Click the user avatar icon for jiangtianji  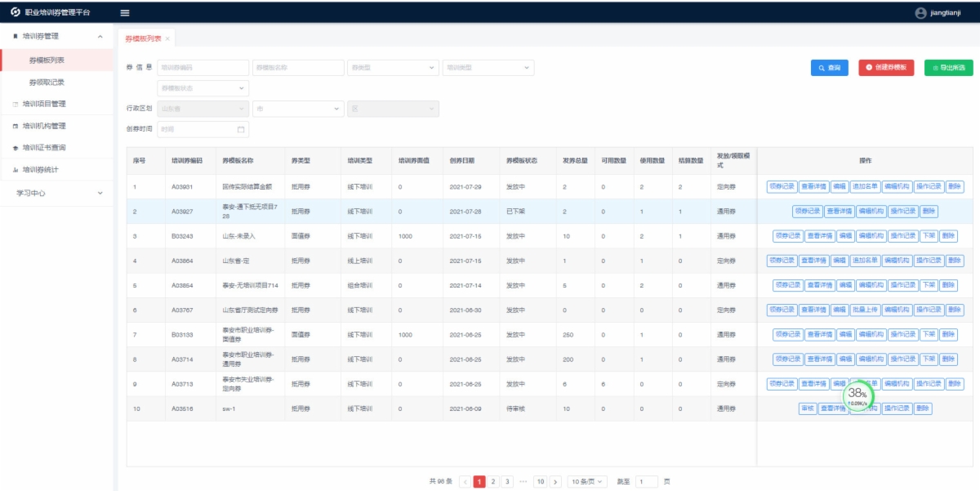(920, 12)
